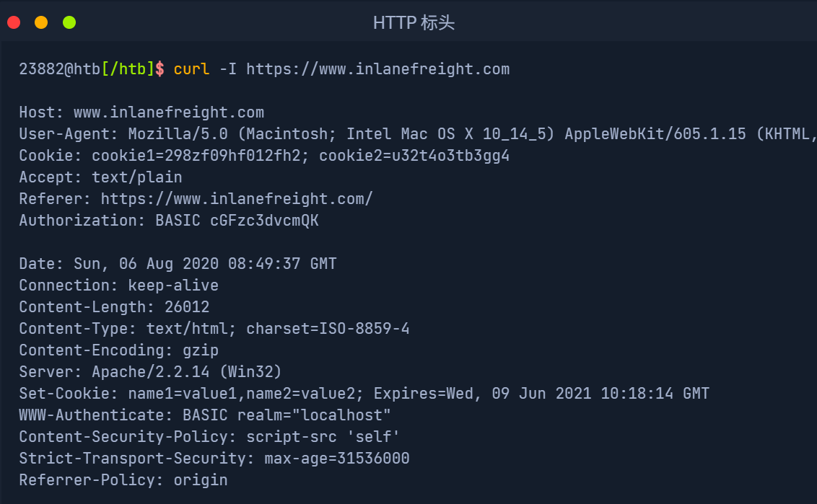Viewport: 817px width, 504px height.
Task: Click the yellow minimize window dot
Action: pos(41,22)
